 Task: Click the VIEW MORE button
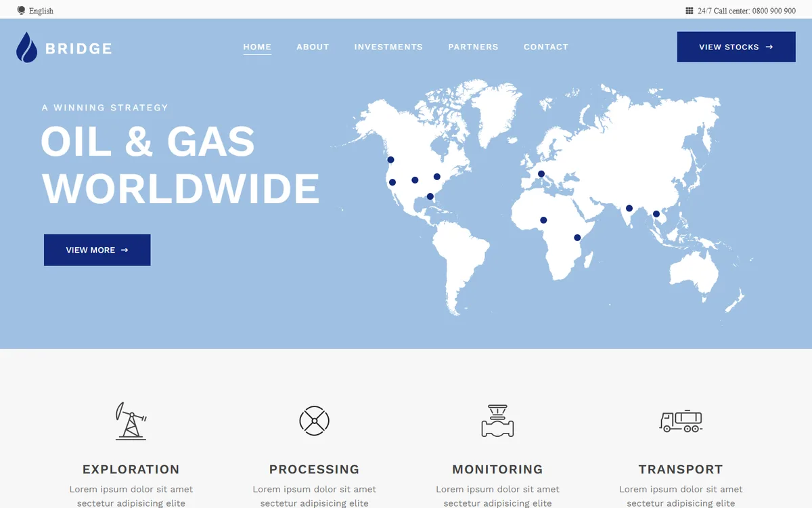pos(97,250)
